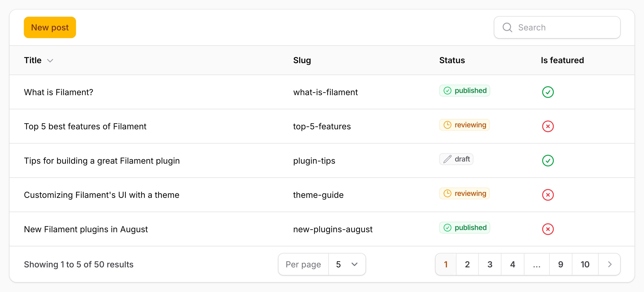Viewport: 644px width, 292px height.
Task: Create a New post
Action: (49, 27)
